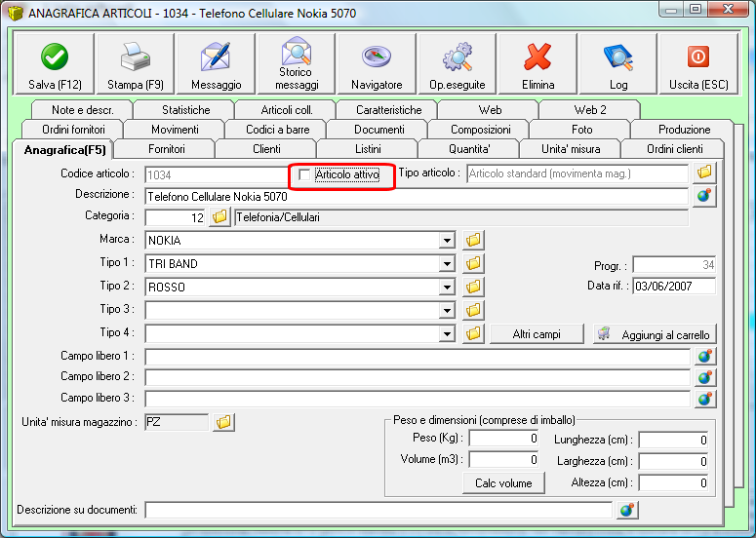Image resolution: width=756 pixels, height=538 pixels.
Task: Click globe icon beside Descrizione su documenti
Action: tap(627, 510)
